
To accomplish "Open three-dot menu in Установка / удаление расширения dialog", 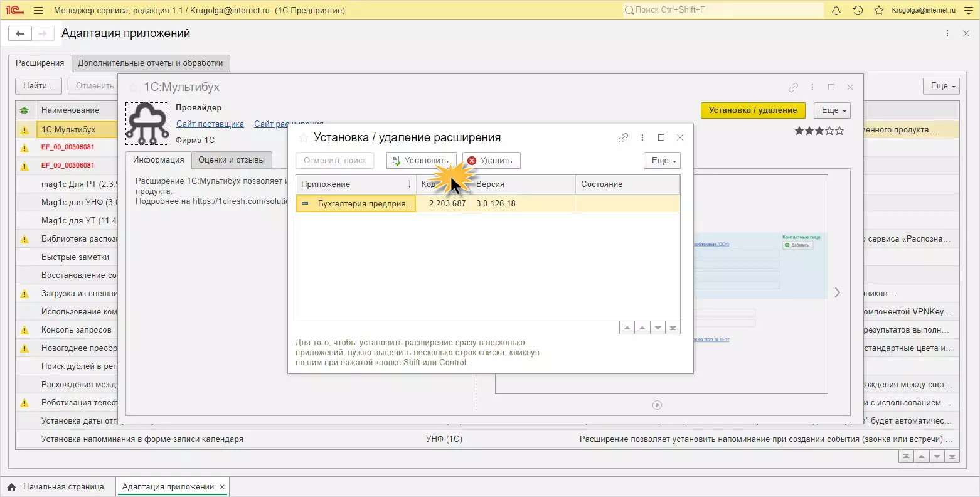I will (642, 137).
